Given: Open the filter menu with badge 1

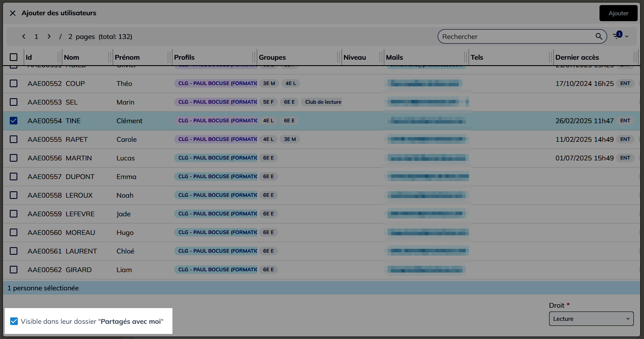Looking at the screenshot, I should [x=620, y=36].
